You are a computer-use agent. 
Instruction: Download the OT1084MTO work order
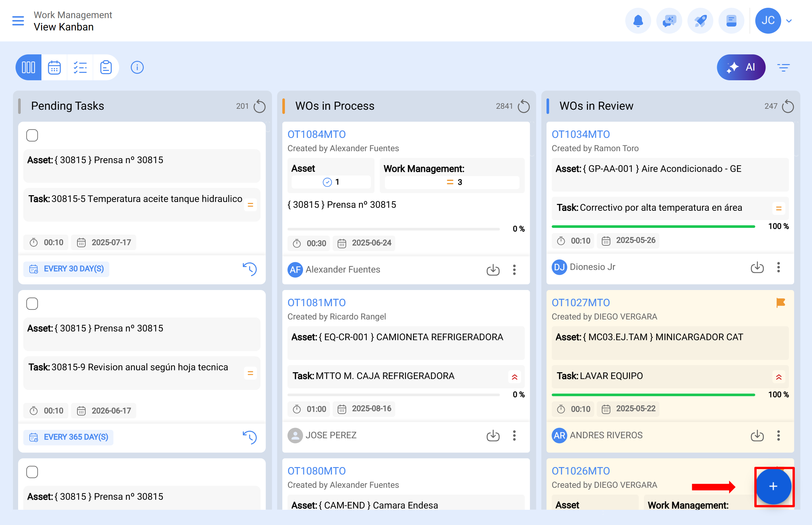point(493,270)
